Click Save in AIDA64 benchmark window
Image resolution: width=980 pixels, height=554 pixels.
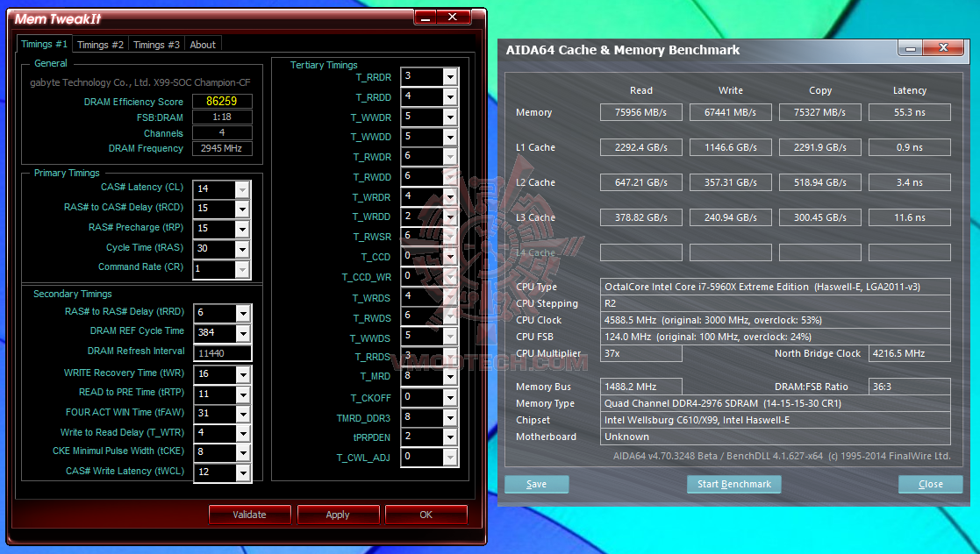pos(536,484)
